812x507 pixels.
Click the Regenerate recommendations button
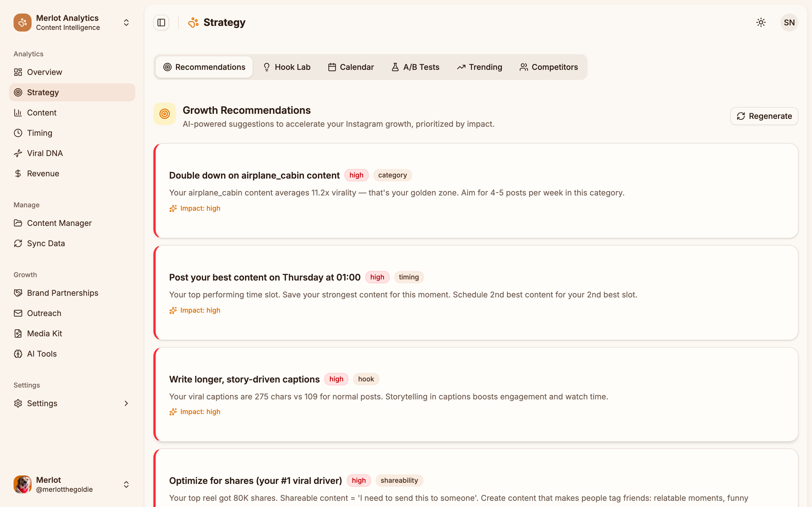tap(764, 116)
